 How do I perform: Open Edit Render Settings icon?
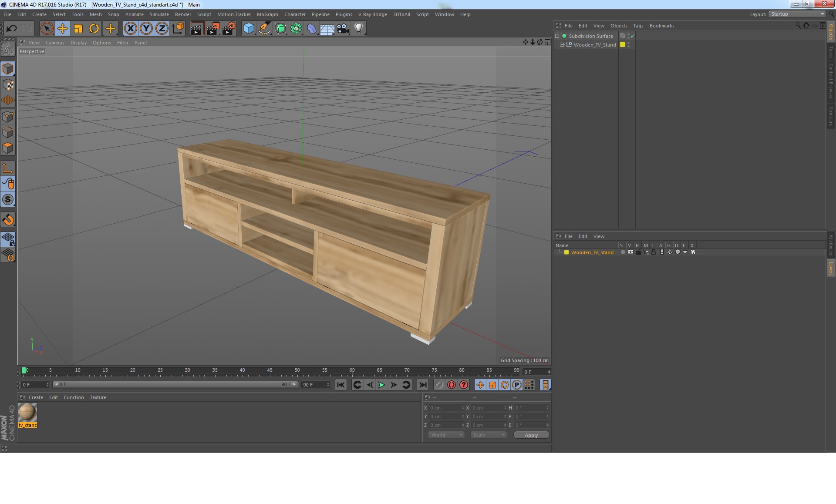coord(229,29)
